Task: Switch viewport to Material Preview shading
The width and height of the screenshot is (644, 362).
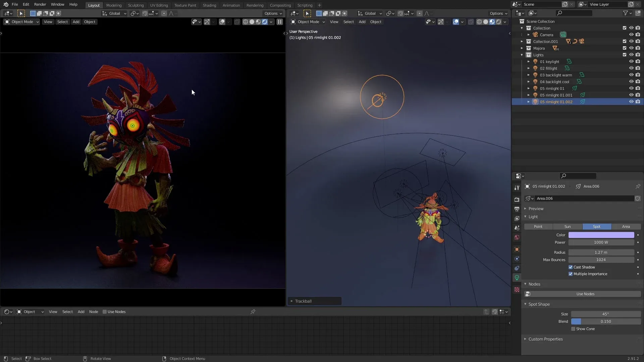Action: pos(492,21)
